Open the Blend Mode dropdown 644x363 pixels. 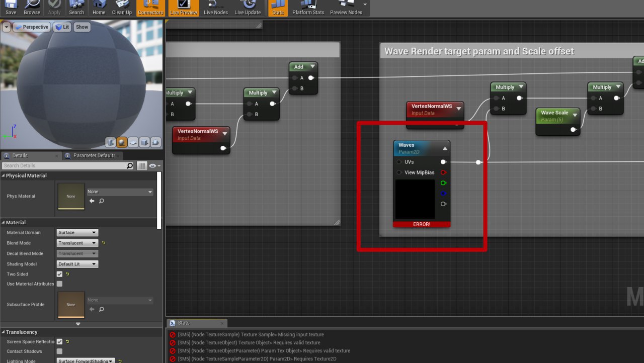[x=77, y=243]
